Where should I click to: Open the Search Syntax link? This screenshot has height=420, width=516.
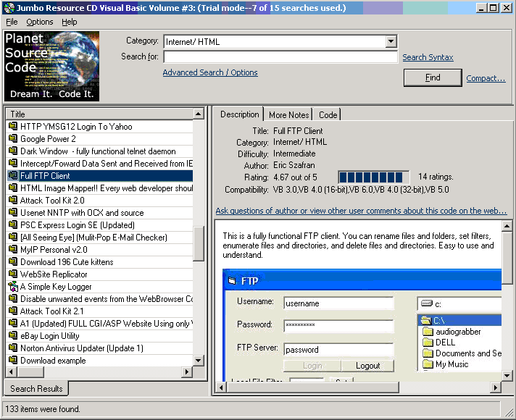[x=428, y=57]
